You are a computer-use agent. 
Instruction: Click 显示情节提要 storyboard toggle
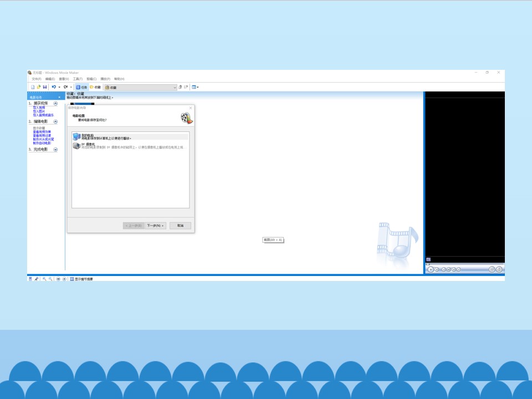click(81, 279)
